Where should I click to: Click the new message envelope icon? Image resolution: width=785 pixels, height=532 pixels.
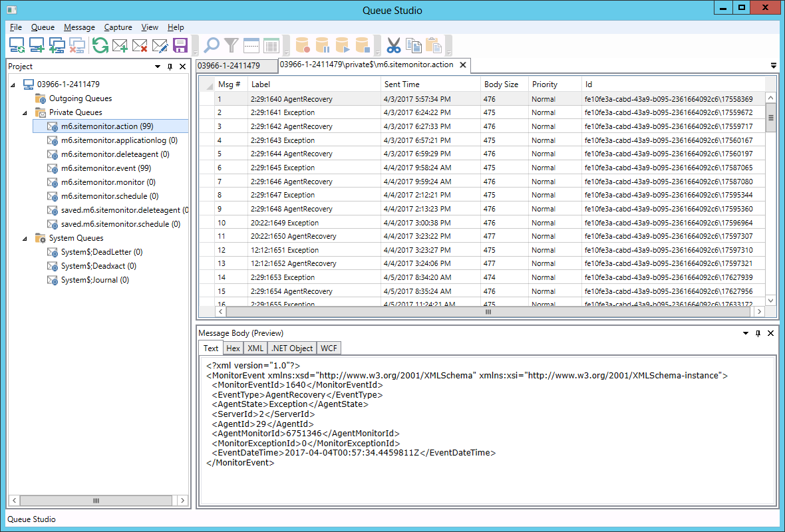pos(120,45)
